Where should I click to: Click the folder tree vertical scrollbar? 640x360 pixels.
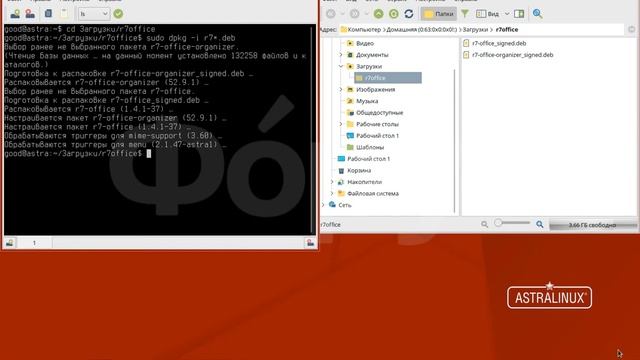click(x=454, y=141)
